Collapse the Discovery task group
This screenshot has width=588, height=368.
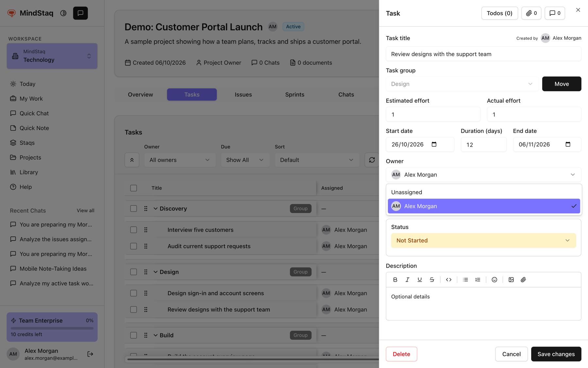(155, 209)
